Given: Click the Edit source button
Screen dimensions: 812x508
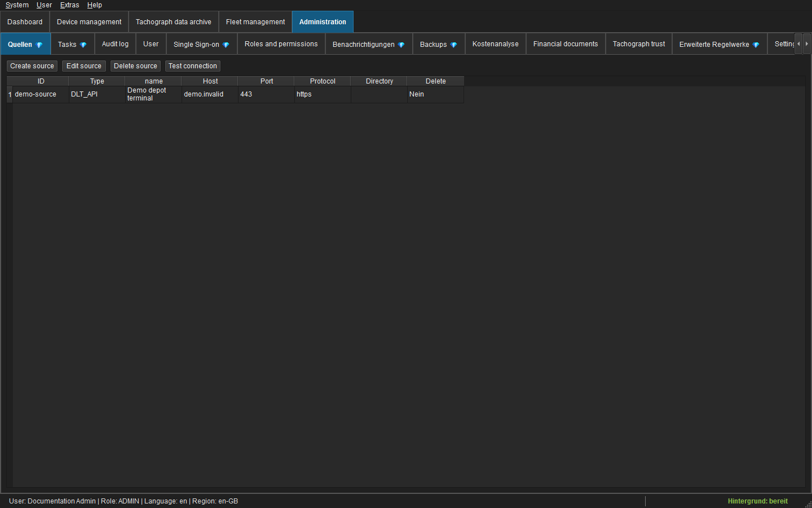Looking at the screenshot, I should pyautogui.click(x=84, y=66).
